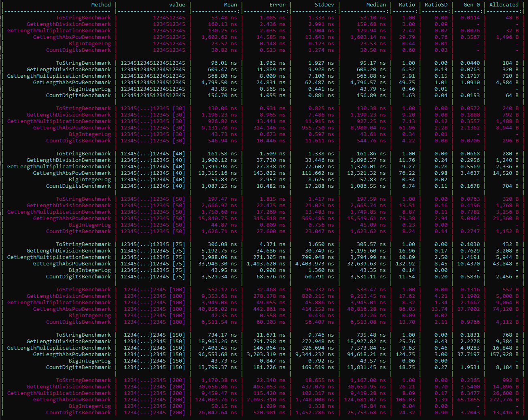
Task: Click the RatioSD column header
Action: coord(436,5)
